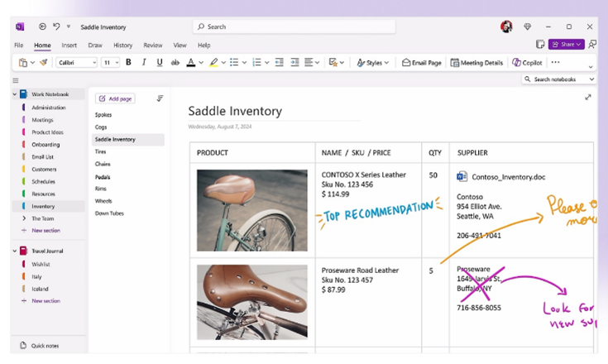608x364 pixels.
Task: Open the Styles dropdown
Action: (372, 62)
